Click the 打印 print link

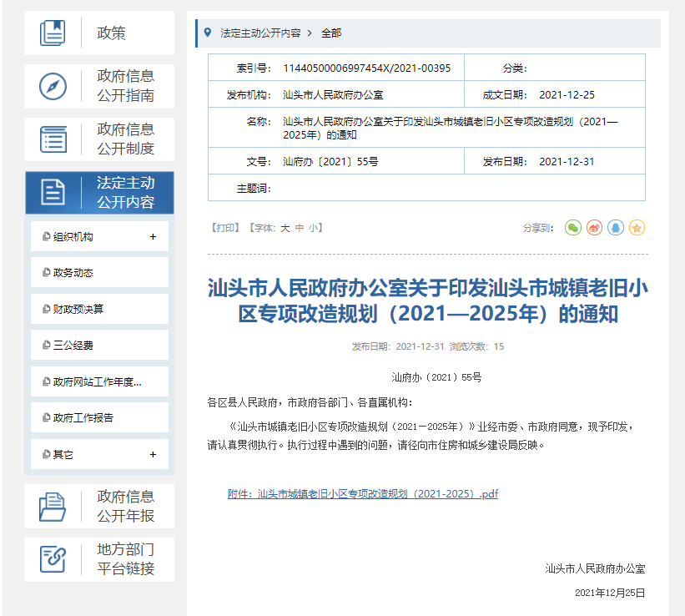225,228
